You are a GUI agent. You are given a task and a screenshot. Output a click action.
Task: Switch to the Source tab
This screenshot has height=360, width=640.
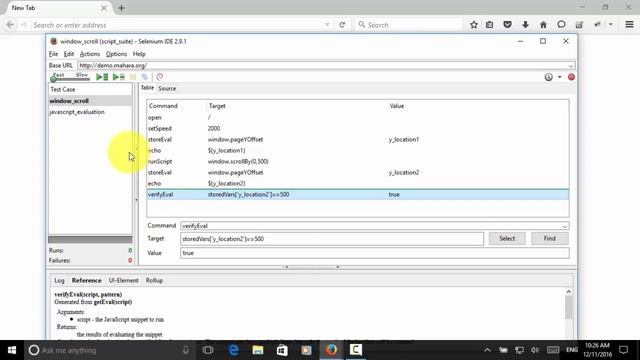tap(167, 88)
